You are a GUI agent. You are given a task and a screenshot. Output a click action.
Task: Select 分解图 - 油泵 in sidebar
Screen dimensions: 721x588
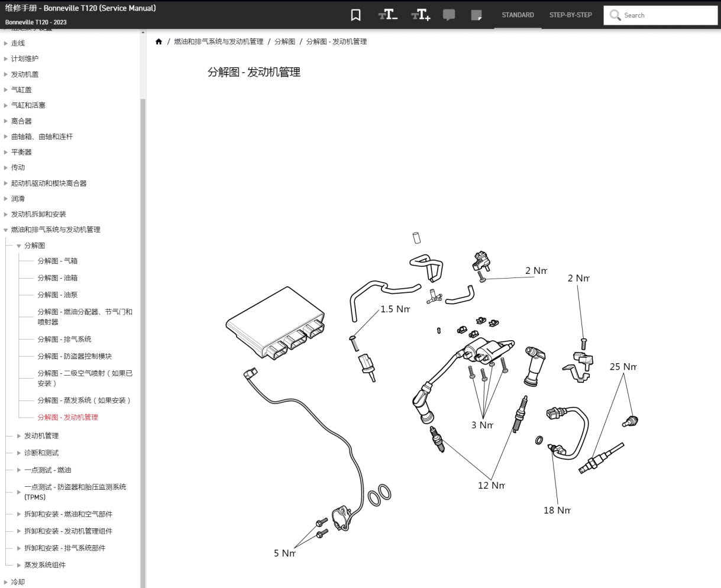(x=57, y=295)
